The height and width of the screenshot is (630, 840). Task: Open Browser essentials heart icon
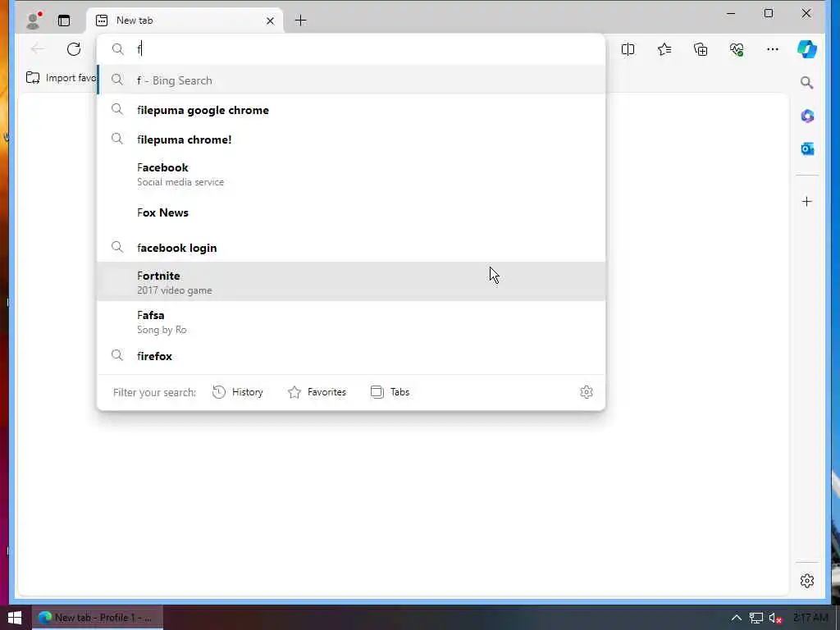(x=737, y=49)
